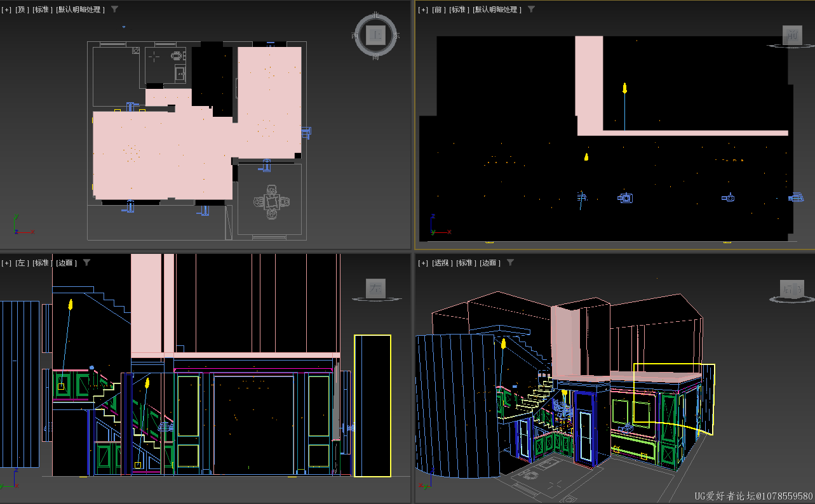The image size is (815, 504).
Task: Select the rightmost blue camera in Front viewport
Action: coord(796,198)
